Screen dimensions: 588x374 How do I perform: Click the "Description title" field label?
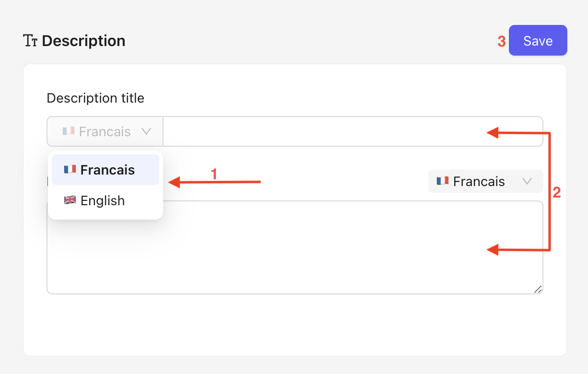click(95, 98)
